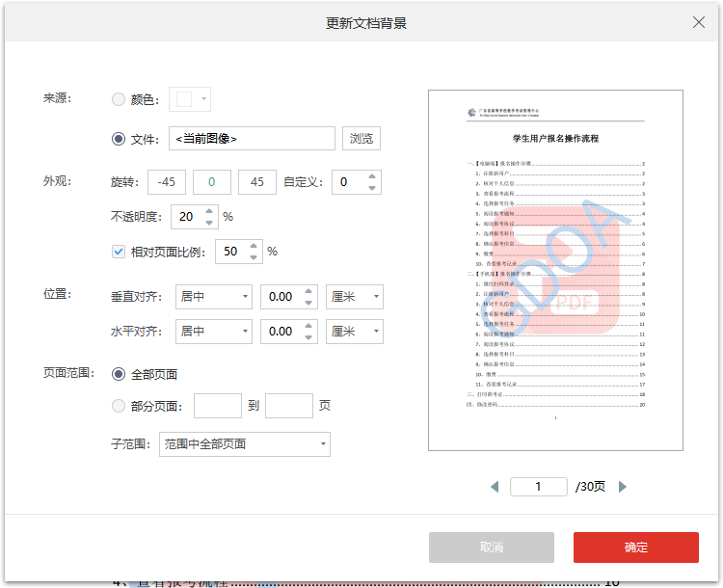The image size is (723, 588).
Task: Click the preview page number field
Action: click(x=539, y=487)
